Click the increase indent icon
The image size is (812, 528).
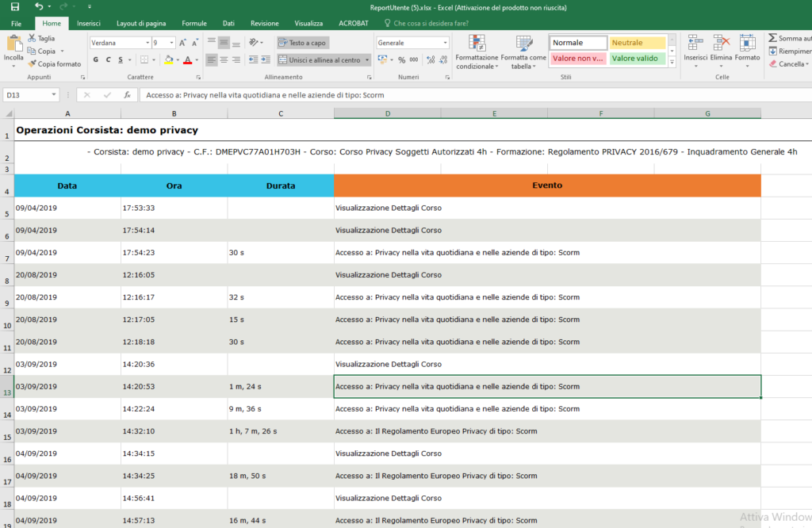(x=266, y=60)
